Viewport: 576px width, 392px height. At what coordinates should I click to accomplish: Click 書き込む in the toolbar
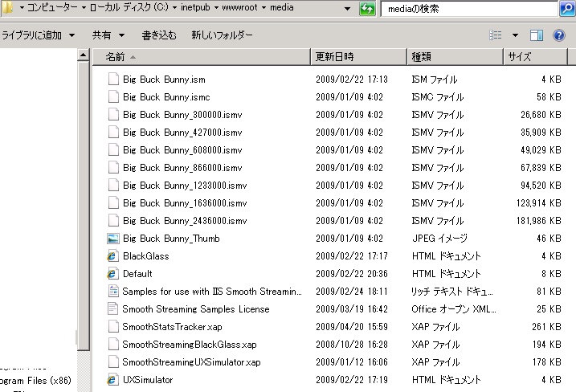coord(157,35)
